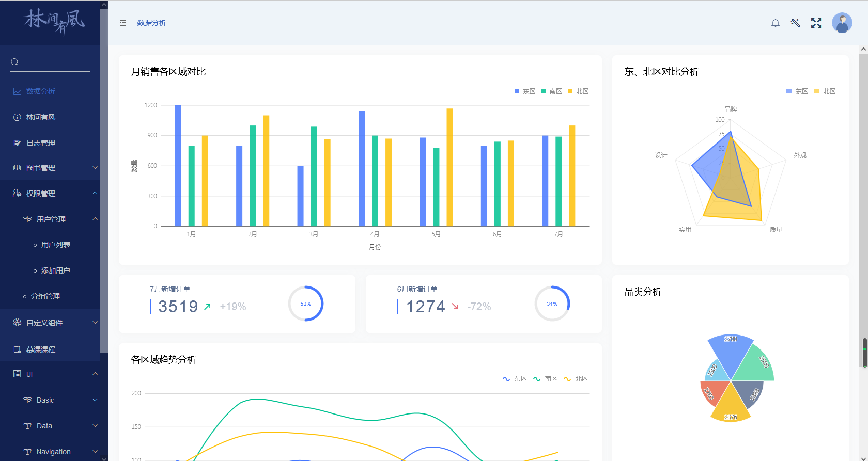Viewport: 868px width, 462px height.
Task: Click the main page scroll up arrow
Action: [863, 49]
